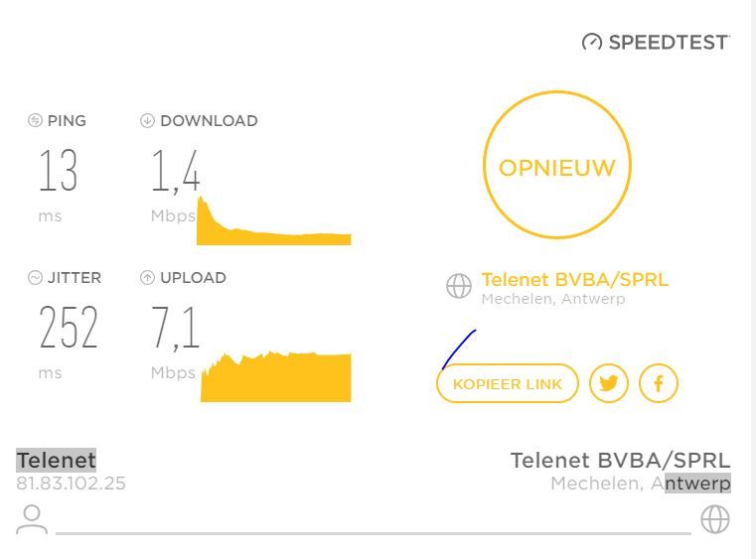The height and width of the screenshot is (559, 756).
Task: Click the globe icon beside Telenet BVBA/SPRL
Action: click(x=459, y=287)
